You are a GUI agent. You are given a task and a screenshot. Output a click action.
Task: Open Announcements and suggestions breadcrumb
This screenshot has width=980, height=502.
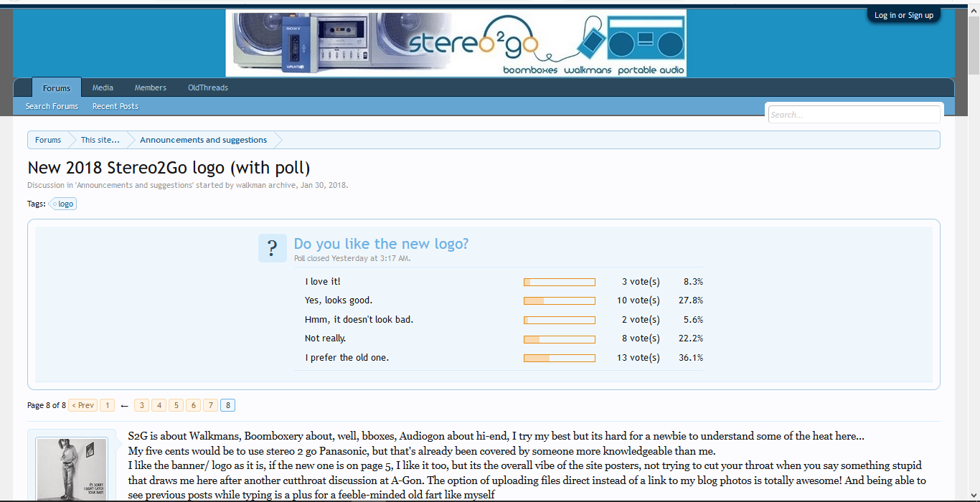204,140
